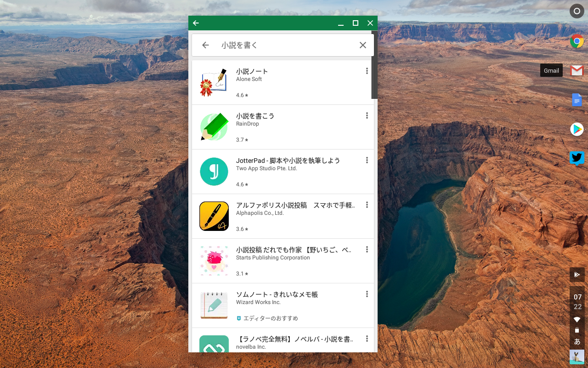This screenshot has width=588, height=368.
Task: Open the アルファポリス pen app icon
Action: coord(214,216)
